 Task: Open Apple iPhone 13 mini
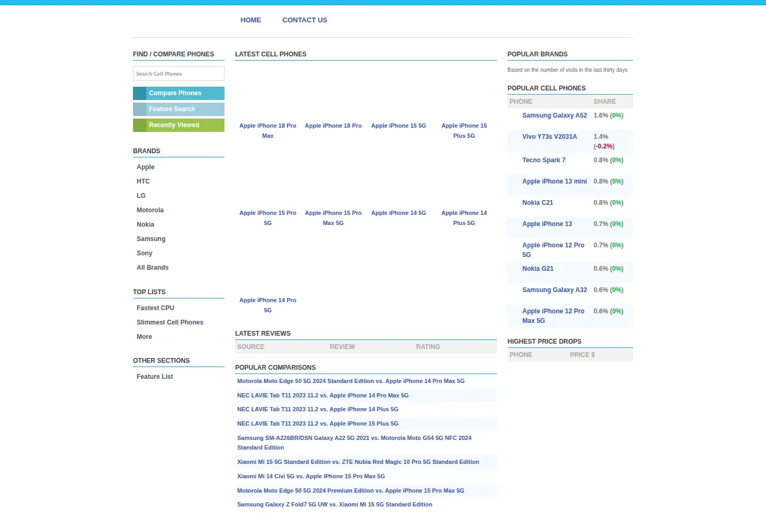tap(554, 181)
